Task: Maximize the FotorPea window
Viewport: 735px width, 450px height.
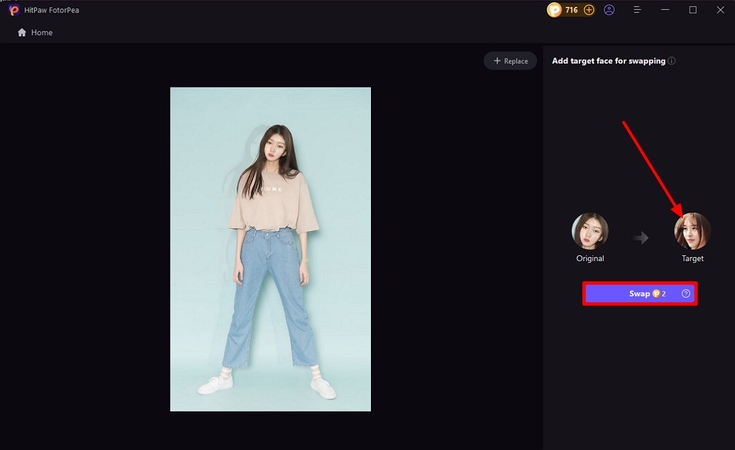Action: click(693, 10)
